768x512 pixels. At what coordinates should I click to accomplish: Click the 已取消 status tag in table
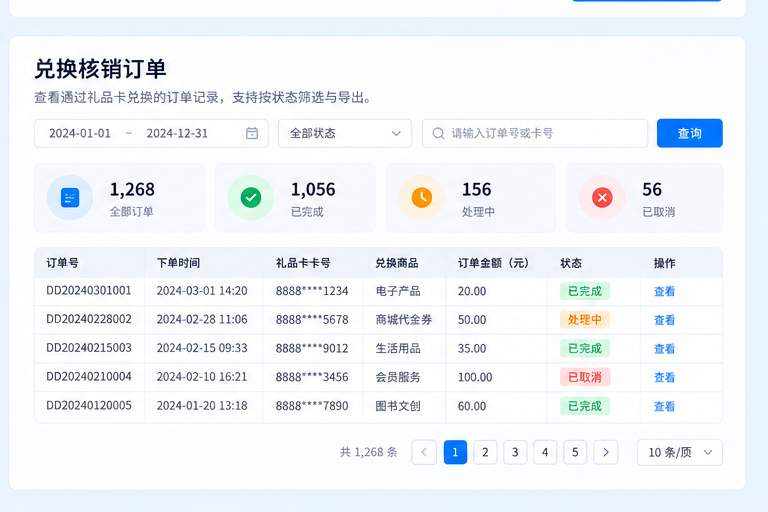pos(585,377)
